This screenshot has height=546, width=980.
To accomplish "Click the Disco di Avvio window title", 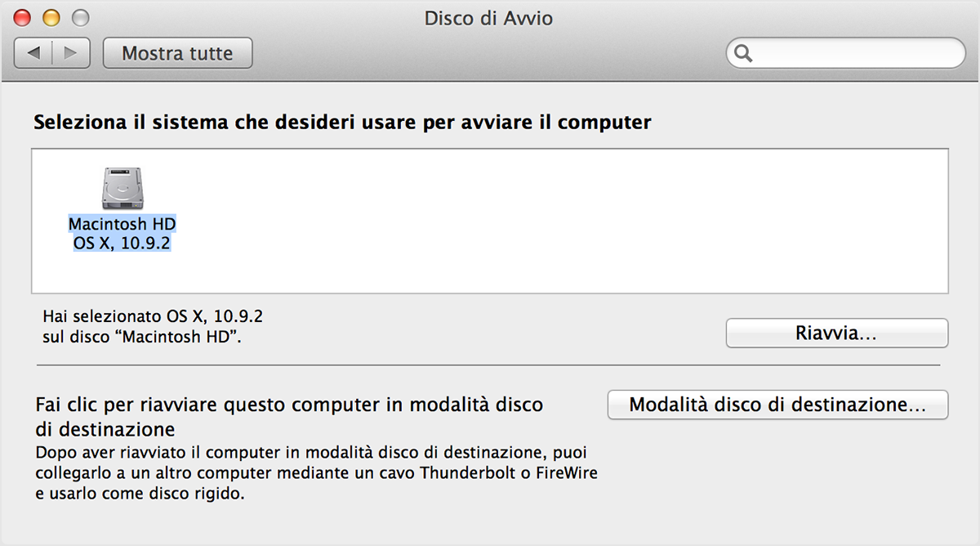I will tap(488, 18).
